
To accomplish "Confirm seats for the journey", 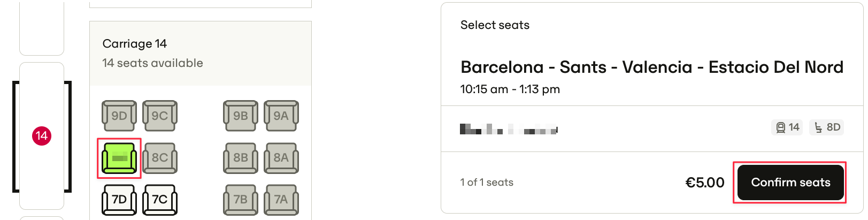I will [790, 183].
